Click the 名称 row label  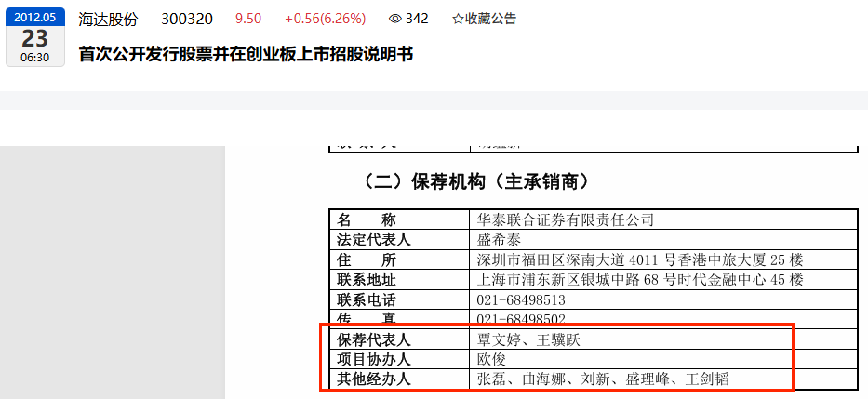[x=367, y=220]
